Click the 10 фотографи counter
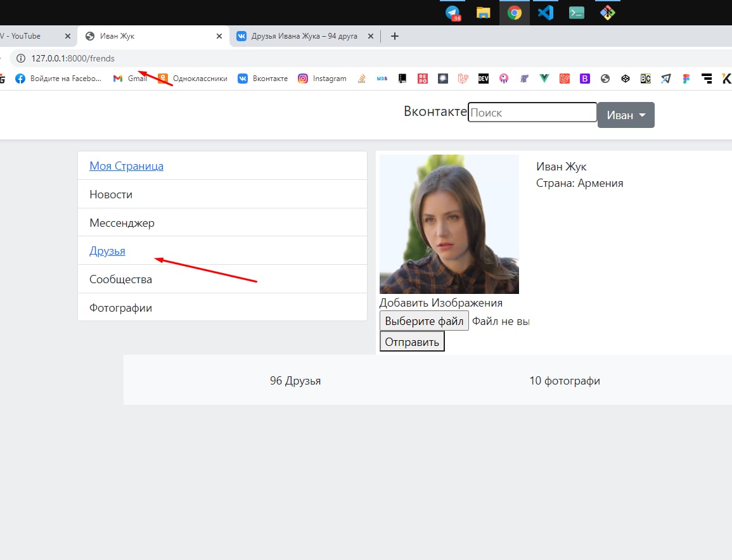This screenshot has height=560, width=732. click(565, 381)
